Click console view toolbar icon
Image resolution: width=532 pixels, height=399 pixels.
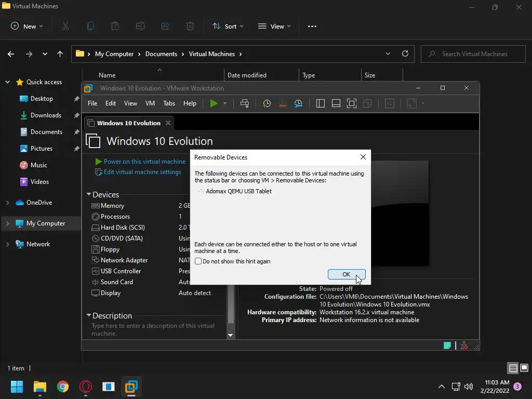click(390, 103)
